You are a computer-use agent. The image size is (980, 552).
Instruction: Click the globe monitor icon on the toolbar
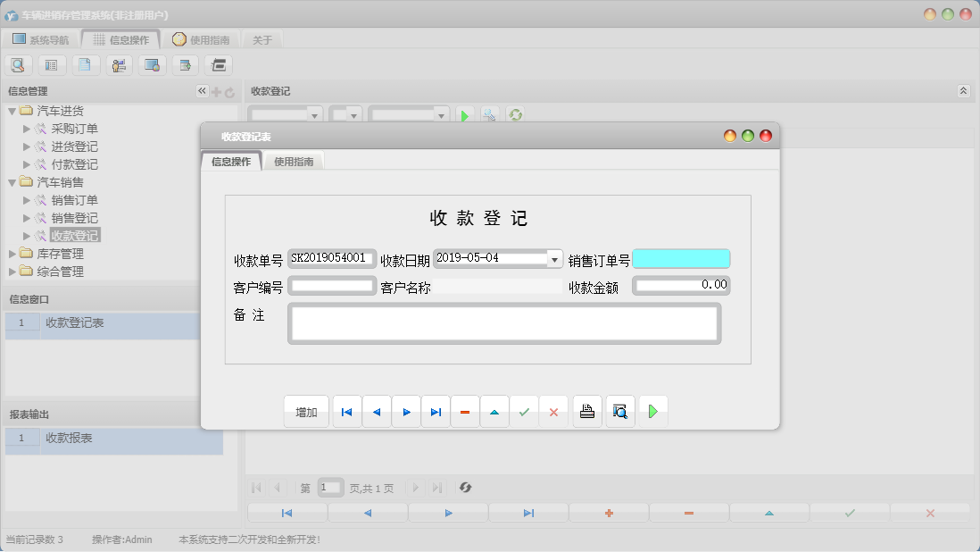coord(151,64)
